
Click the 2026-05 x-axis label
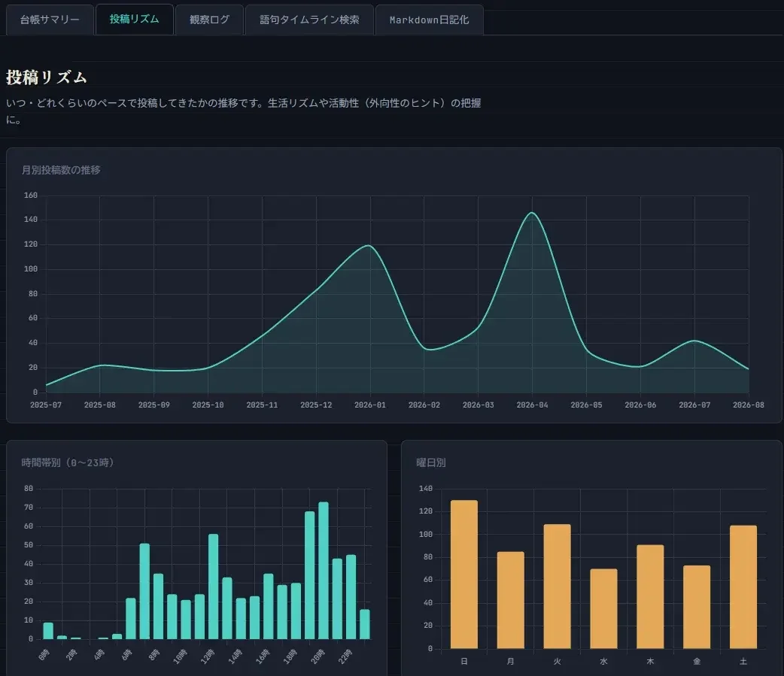pos(587,405)
